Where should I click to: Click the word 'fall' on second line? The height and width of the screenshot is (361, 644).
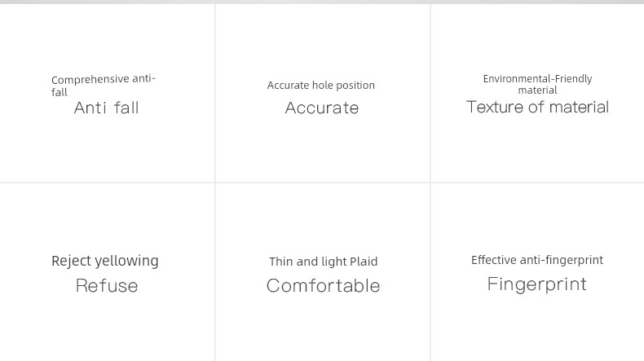(60, 92)
